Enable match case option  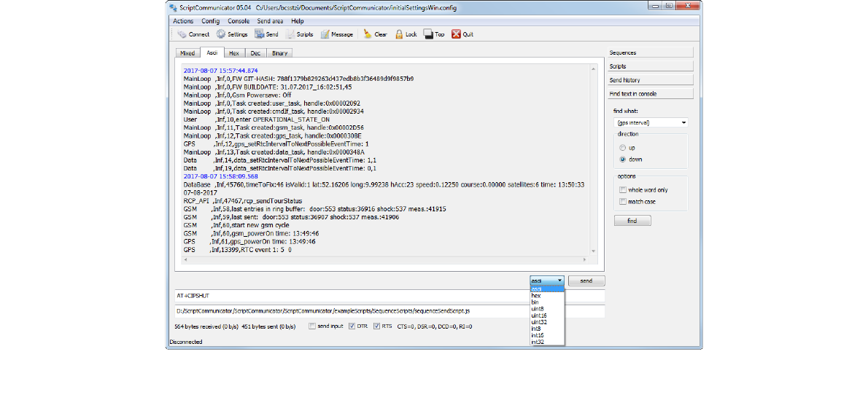[623, 202]
